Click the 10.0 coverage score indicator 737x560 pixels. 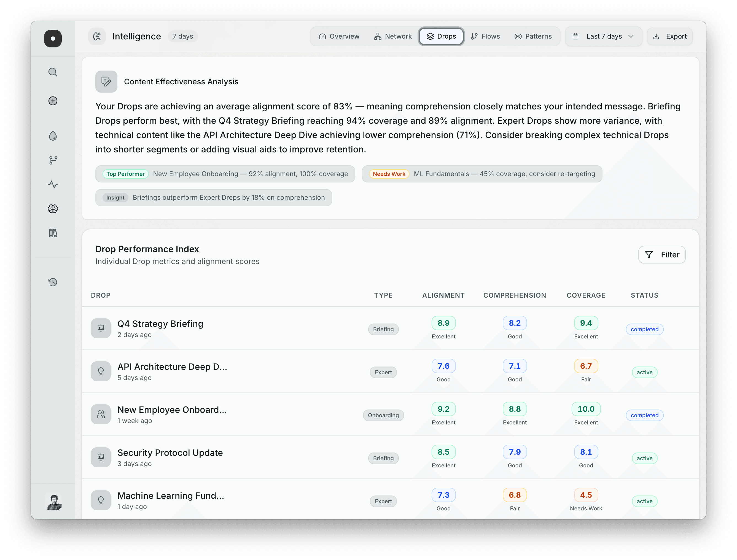click(x=586, y=409)
